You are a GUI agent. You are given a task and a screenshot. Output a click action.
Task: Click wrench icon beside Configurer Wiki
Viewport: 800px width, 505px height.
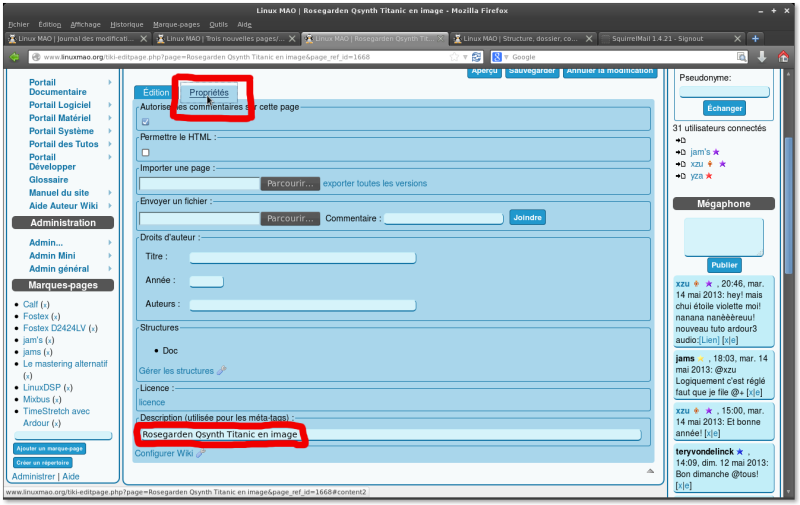(201, 453)
